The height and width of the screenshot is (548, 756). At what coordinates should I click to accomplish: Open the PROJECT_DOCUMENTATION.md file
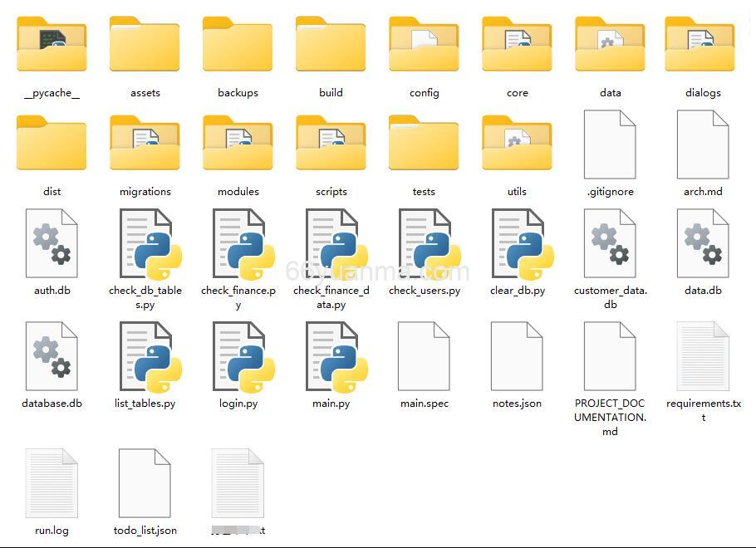click(x=610, y=358)
